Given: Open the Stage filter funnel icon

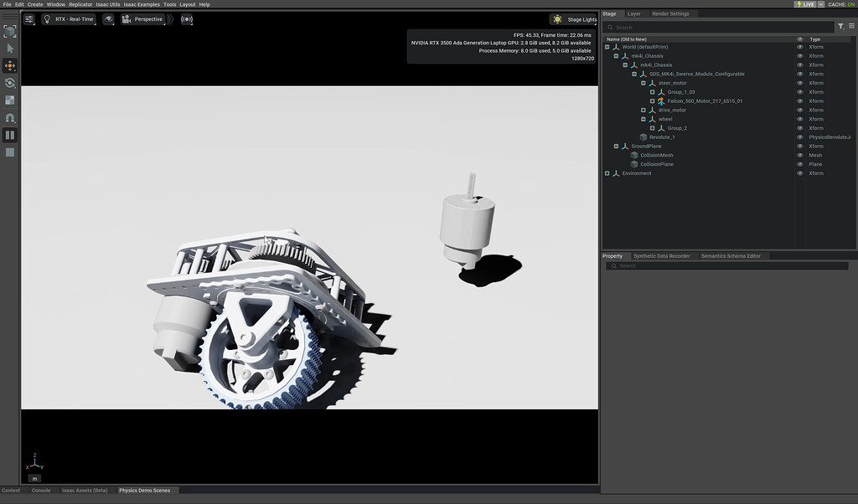Looking at the screenshot, I should coord(841,26).
